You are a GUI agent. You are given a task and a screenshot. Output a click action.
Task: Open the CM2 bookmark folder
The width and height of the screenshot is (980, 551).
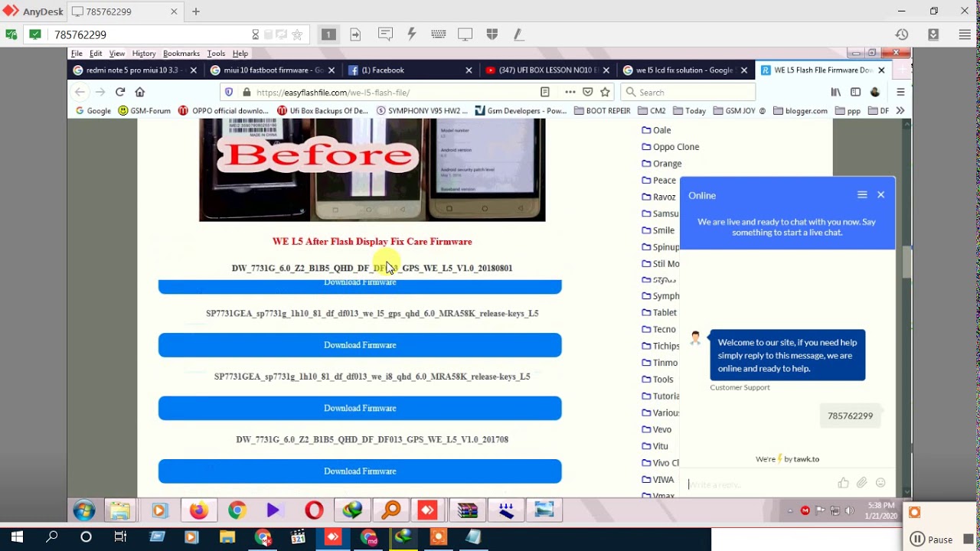(651, 110)
